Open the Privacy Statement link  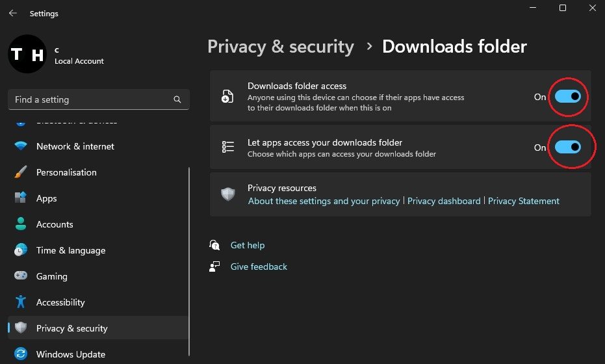pos(523,201)
